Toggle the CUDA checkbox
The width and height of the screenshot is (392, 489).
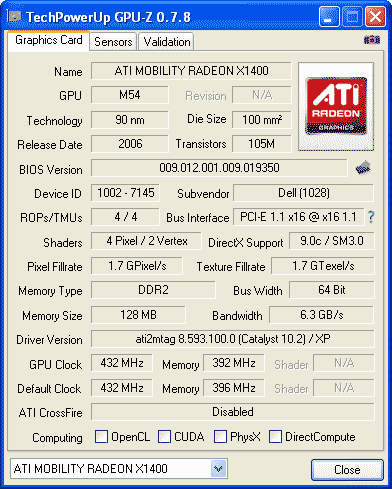click(164, 436)
